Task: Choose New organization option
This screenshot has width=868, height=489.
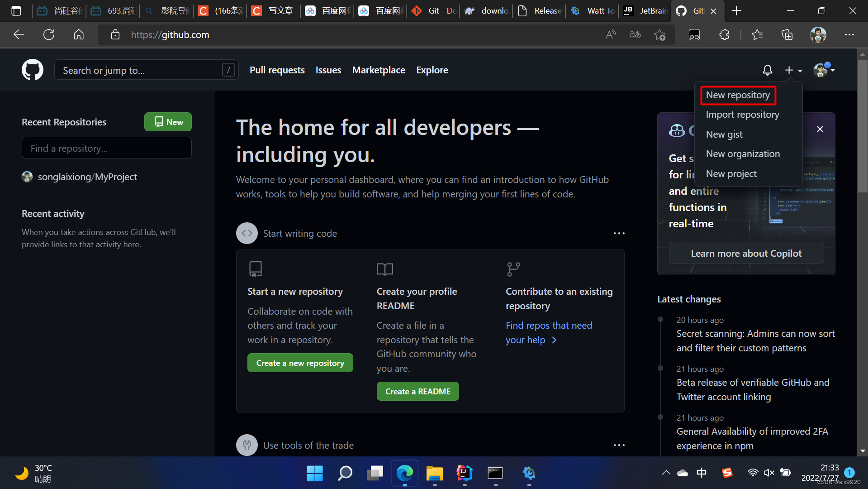Action: (743, 154)
